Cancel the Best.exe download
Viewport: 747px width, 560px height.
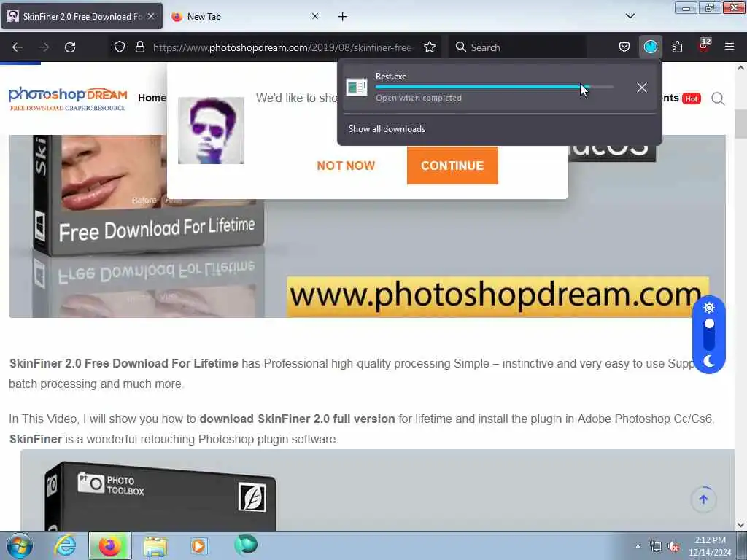(x=642, y=87)
